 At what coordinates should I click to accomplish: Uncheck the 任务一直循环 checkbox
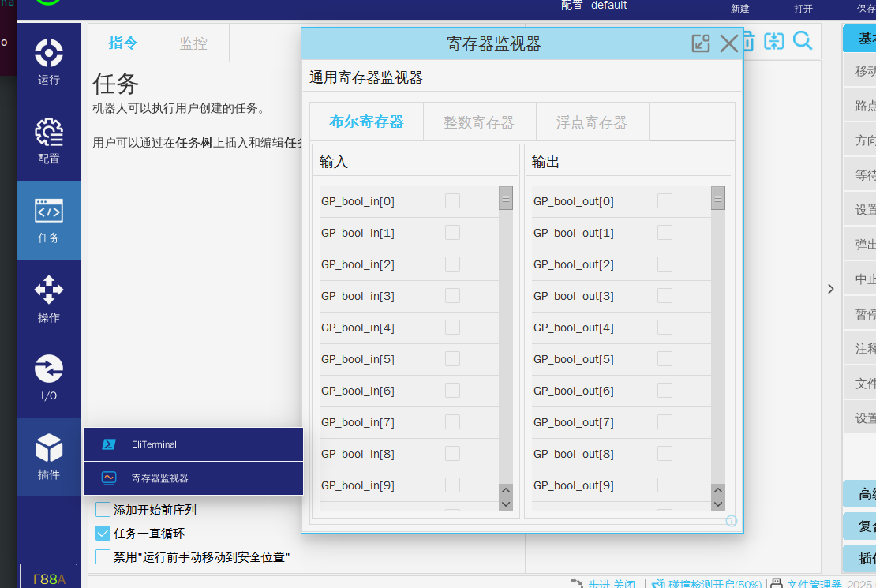click(x=103, y=534)
